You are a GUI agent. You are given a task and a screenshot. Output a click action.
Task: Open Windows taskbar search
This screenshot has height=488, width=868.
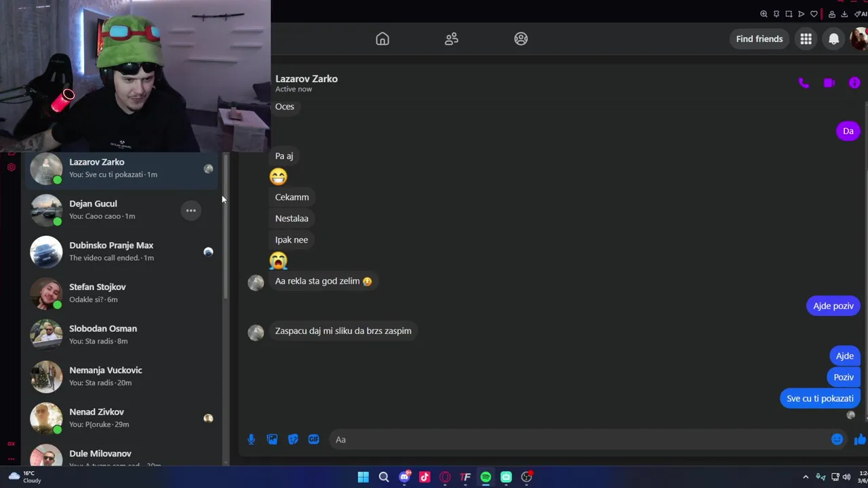384,477
